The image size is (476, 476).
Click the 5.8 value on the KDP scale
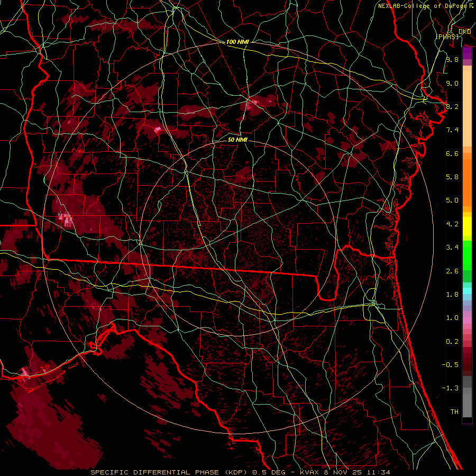(452, 177)
